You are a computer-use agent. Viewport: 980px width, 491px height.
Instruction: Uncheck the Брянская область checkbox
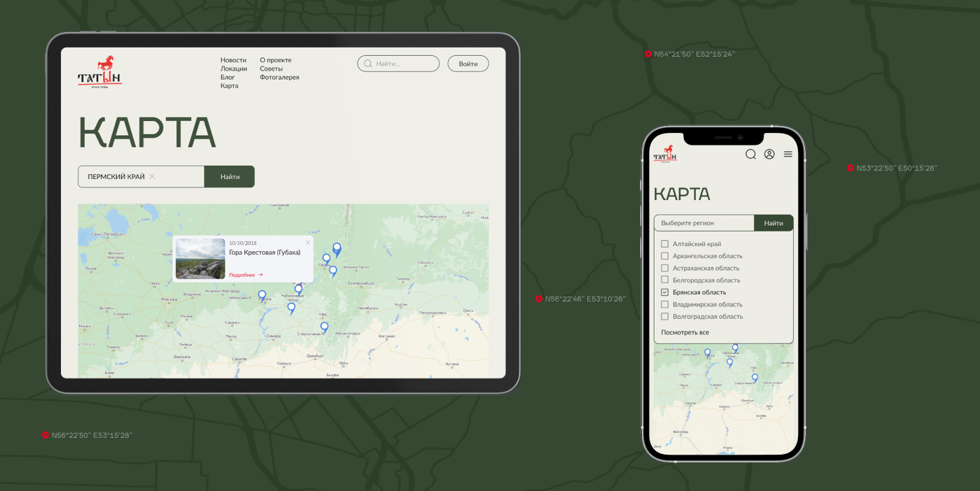pyautogui.click(x=665, y=292)
